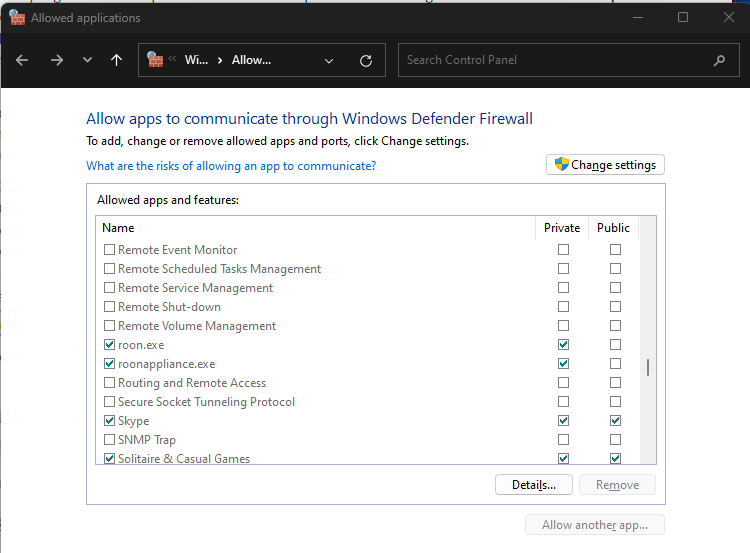This screenshot has height=553, width=750.
Task: Toggle Private checkbox for Remote Event Monitor
Action: 563,250
